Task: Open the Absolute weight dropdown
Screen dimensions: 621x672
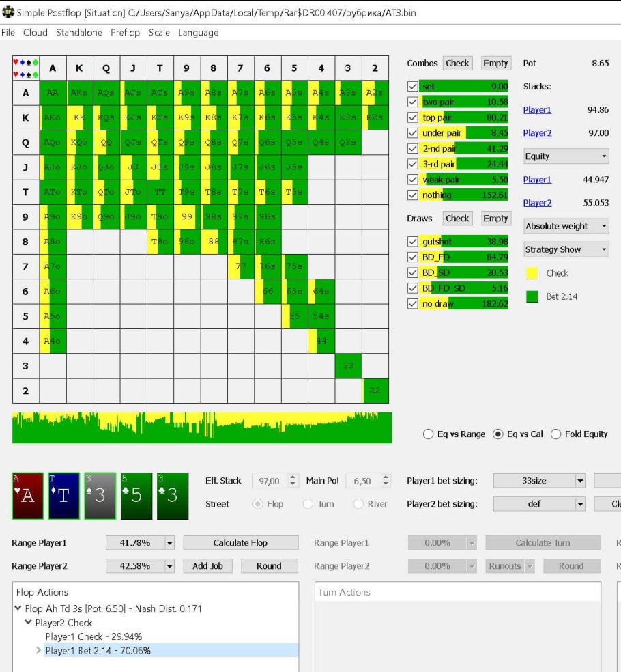Action: [x=566, y=226]
